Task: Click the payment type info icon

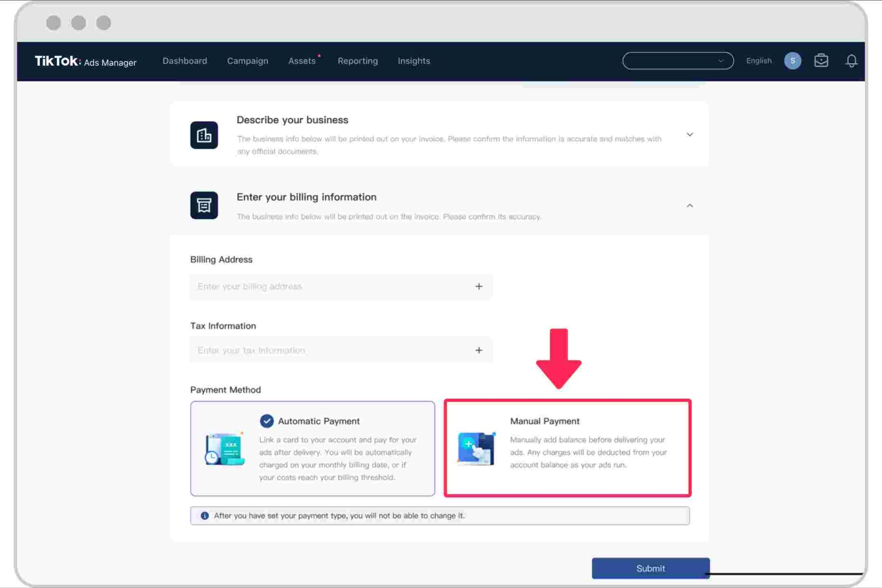Action: (x=205, y=516)
